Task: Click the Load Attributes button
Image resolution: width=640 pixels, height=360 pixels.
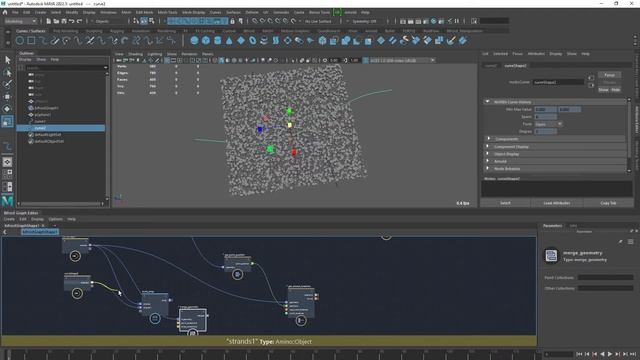Action: (557, 203)
